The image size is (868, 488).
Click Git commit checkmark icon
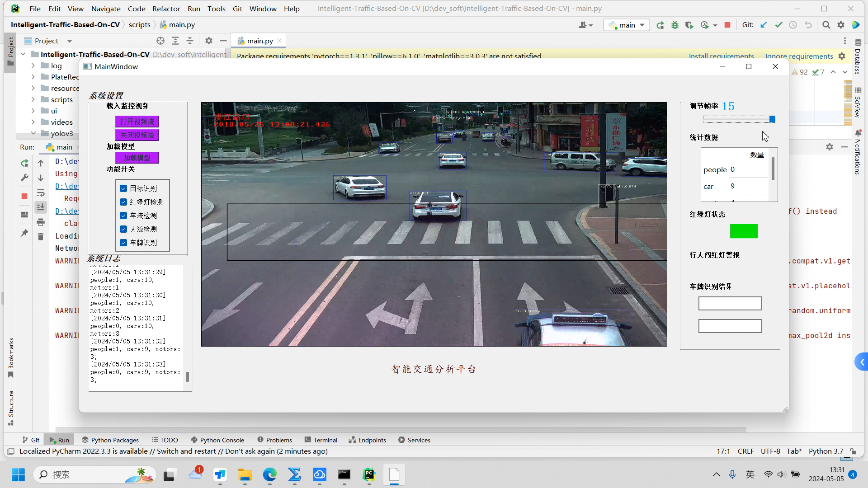(x=778, y=25)
